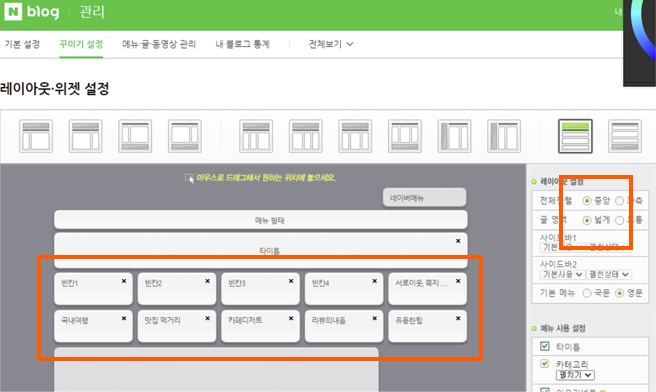656x392 pixels.
Task: Choose three-column header layout with sidebars on both sides
Action: 355,136
